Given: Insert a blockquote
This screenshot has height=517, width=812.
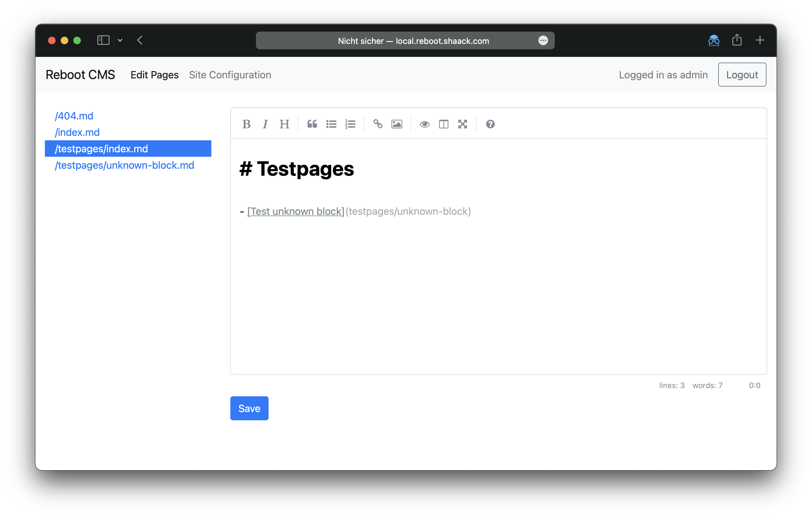Looking at the screenshot, I should (312, 124).
